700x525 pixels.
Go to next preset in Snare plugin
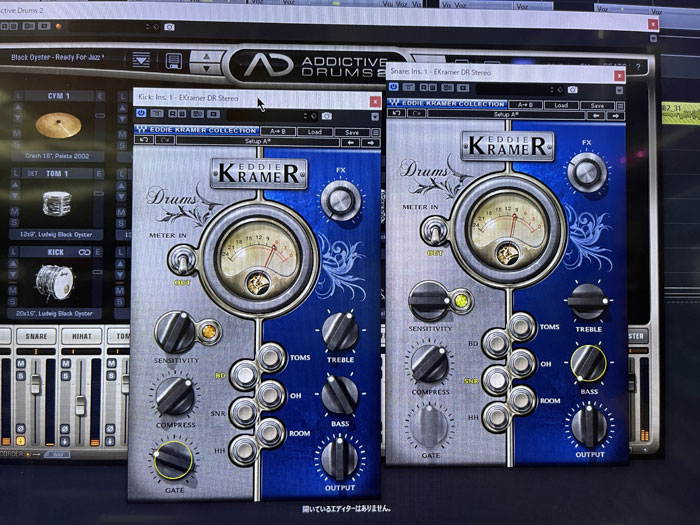[x=616, y=116]
